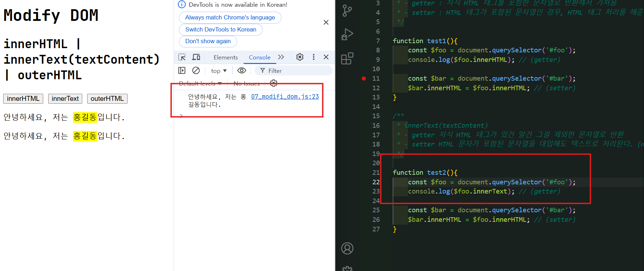Open VS Code Manage gear icon

pyautogui.click(x=347, y=269)
